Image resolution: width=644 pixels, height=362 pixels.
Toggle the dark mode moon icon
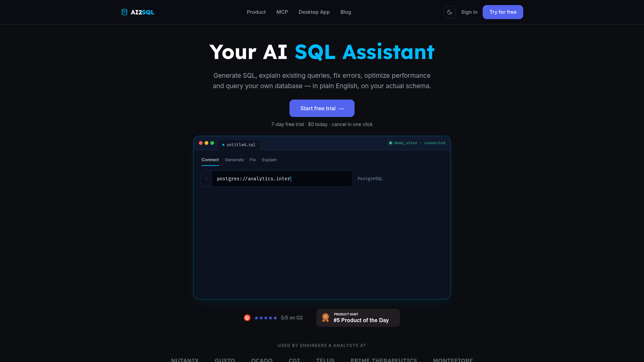coord(449,12)
